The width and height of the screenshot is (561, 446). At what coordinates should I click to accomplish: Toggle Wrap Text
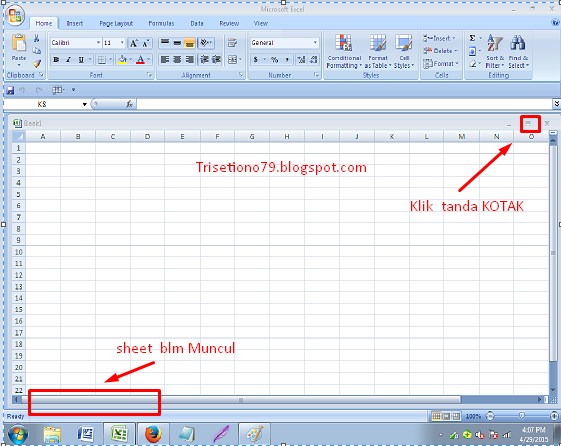232,43
